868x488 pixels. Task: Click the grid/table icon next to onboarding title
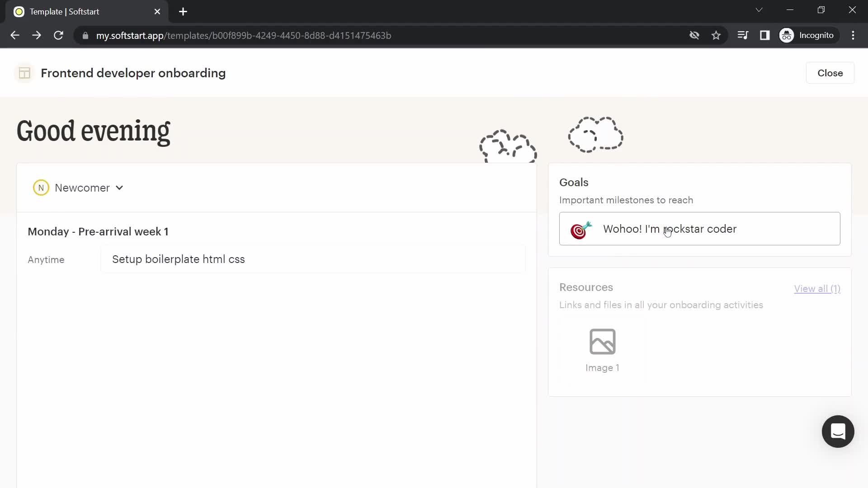24,73
